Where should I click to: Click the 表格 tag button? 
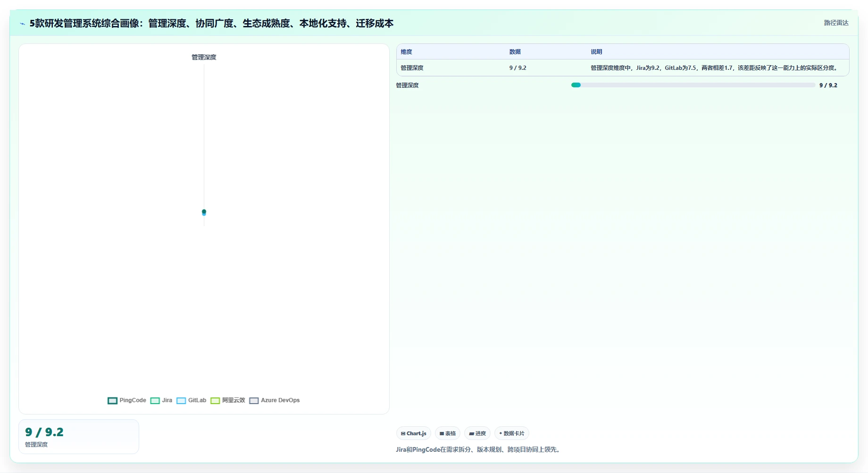point(448,433)
